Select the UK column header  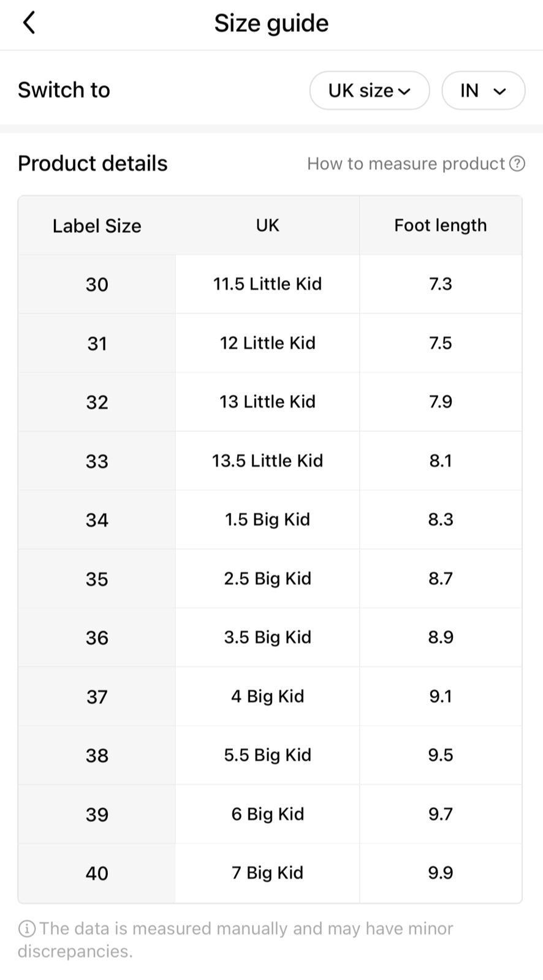(x=268, y=225)
